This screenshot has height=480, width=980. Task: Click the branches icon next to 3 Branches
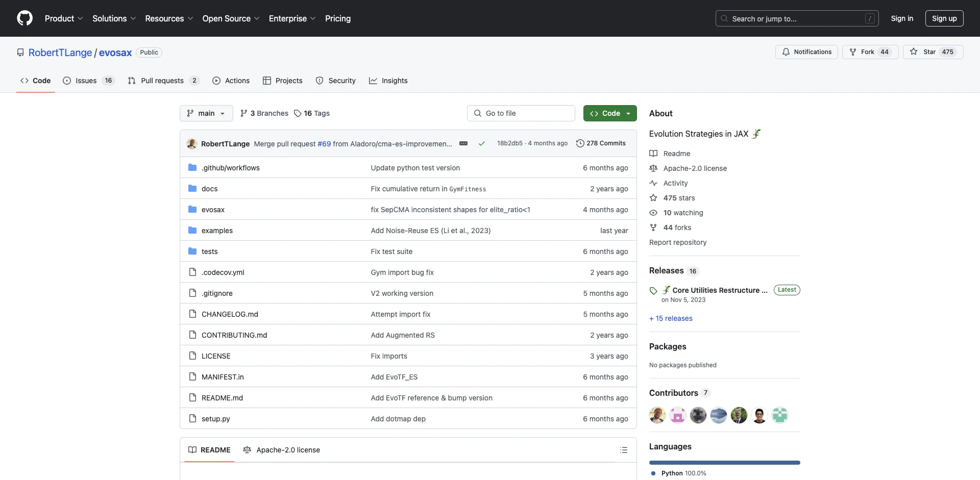(244, 113)
